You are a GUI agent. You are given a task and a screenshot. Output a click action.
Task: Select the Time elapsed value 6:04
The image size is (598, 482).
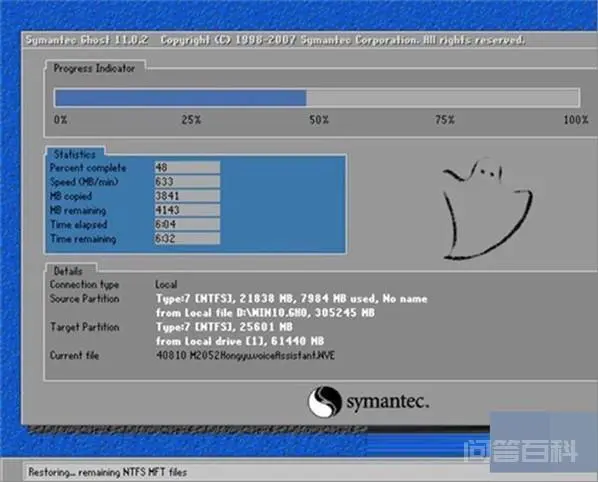[x=187, y=224]
